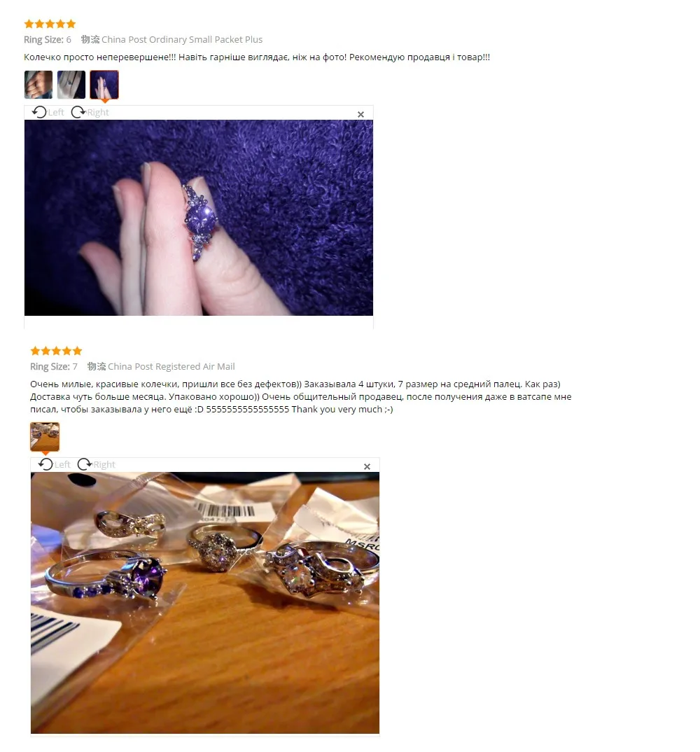
Task: Click the enlarged amethyst ring on finger photo
Action: point(199,218)
